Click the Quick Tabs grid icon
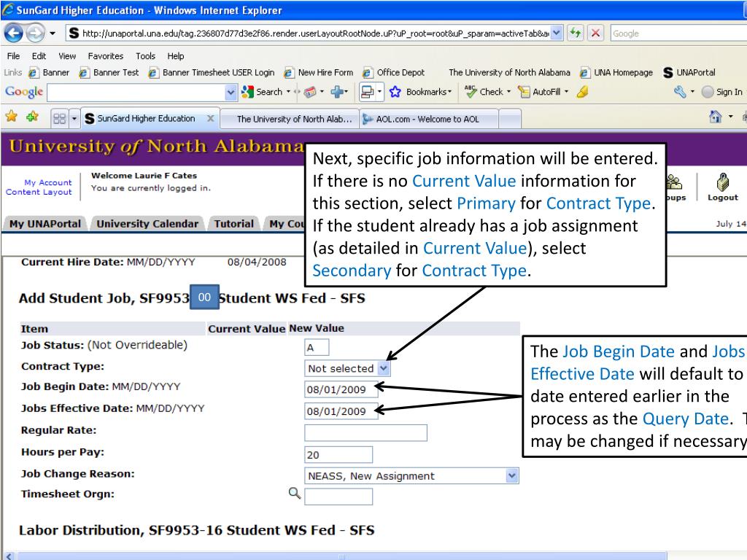 pyautogui.click(x=60, y=119)
